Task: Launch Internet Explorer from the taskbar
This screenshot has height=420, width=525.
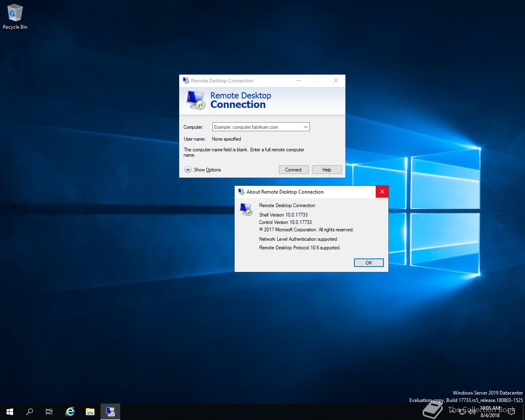Action: pyautogui.click(x=70, y=411)
